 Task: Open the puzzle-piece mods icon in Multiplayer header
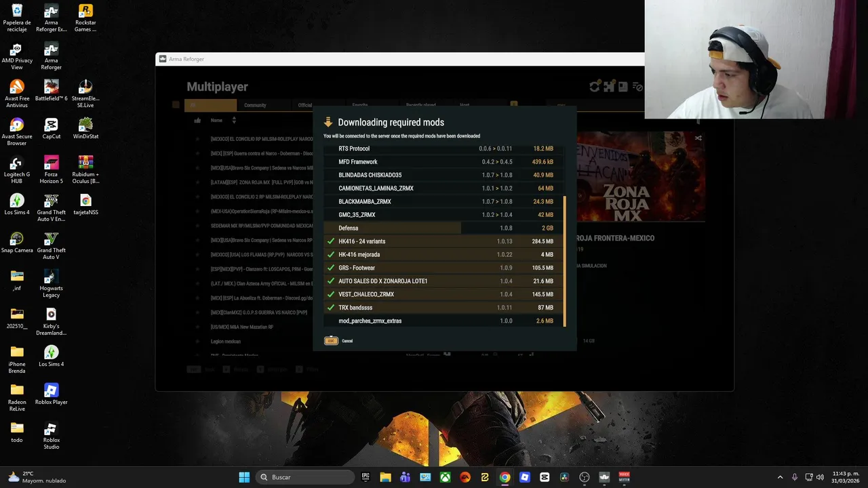pyautogui.click(x=609, y=87)
